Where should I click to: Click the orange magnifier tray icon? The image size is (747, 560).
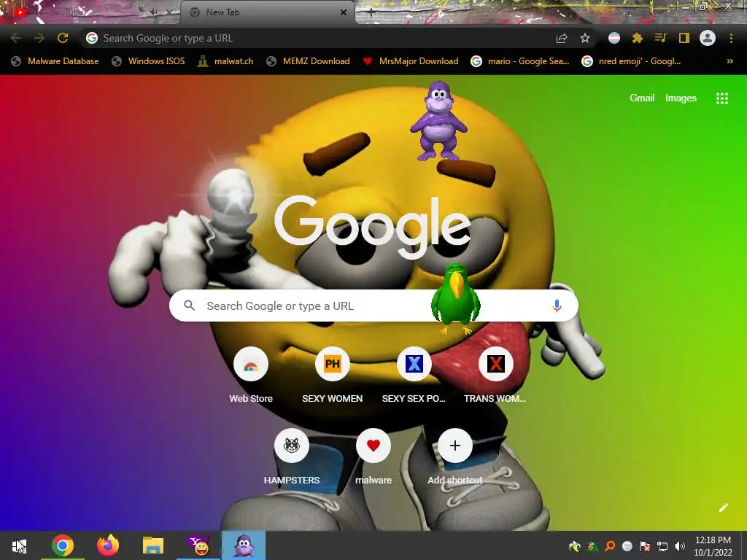tap(610, 546)
